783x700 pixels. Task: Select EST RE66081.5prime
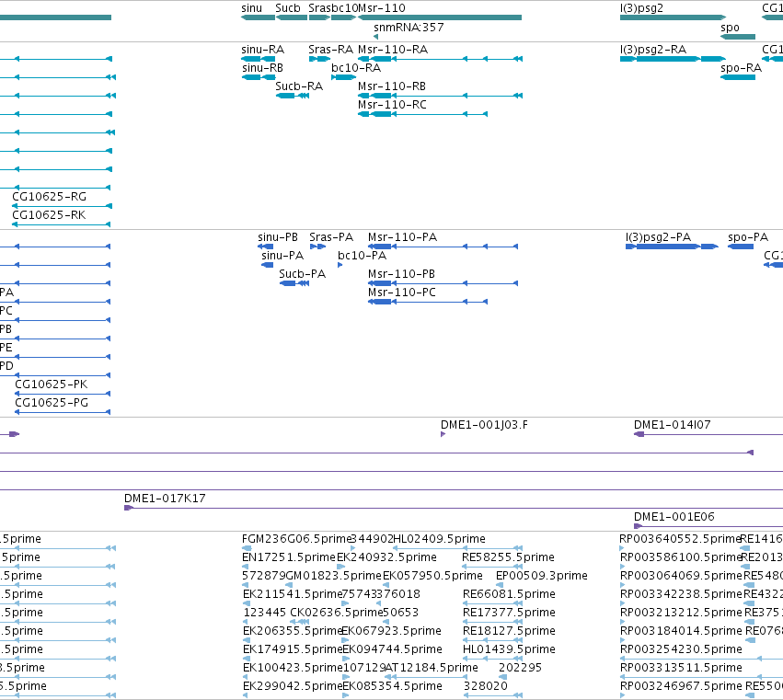pos(510,594)
